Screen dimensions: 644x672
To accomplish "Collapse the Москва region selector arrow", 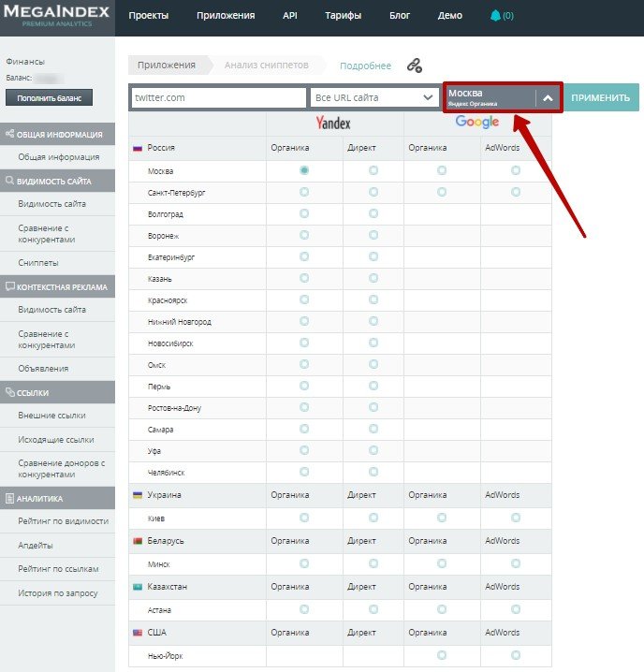I will (x=549, y=97).
